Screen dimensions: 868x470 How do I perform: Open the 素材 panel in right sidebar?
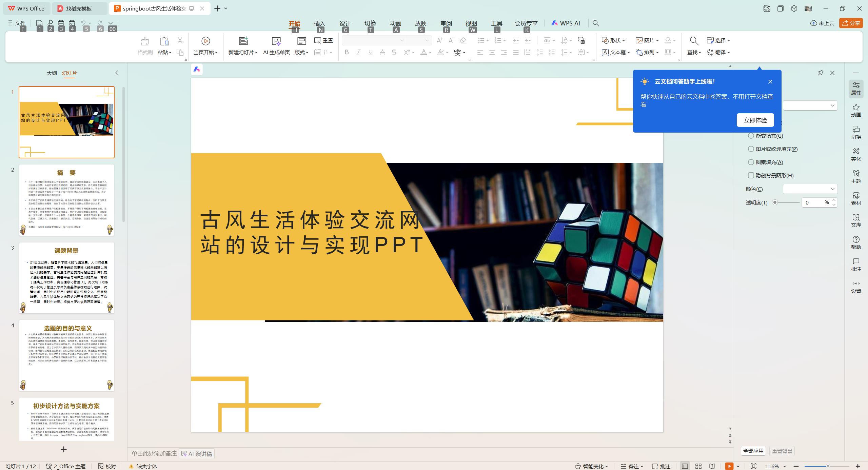click(856, 199)
